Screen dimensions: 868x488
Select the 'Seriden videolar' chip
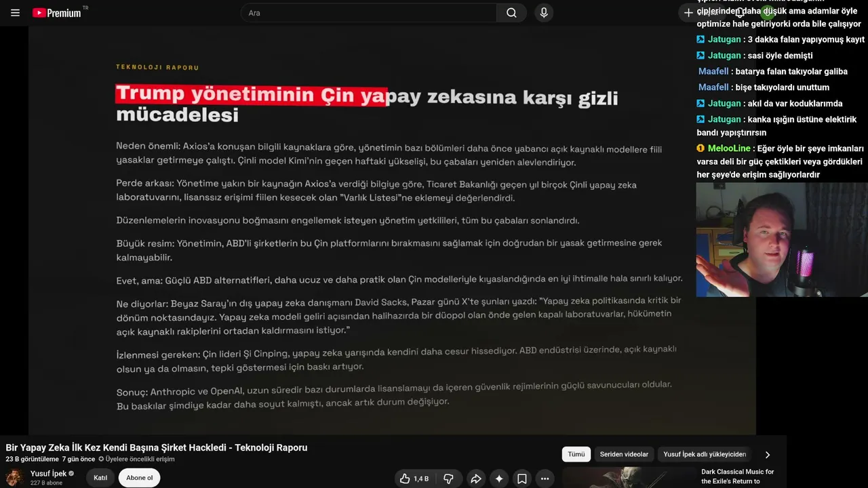(624, 454)
